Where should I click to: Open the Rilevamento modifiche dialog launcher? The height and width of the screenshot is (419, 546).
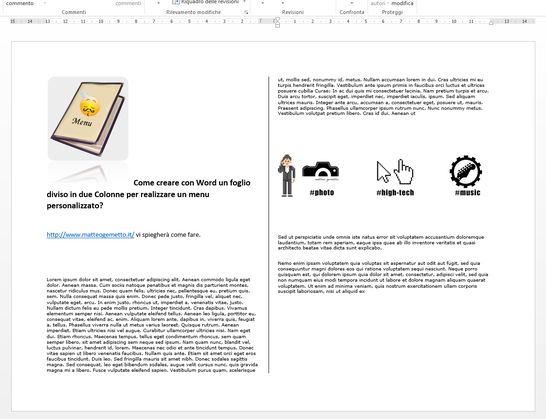tap(246, 12)
